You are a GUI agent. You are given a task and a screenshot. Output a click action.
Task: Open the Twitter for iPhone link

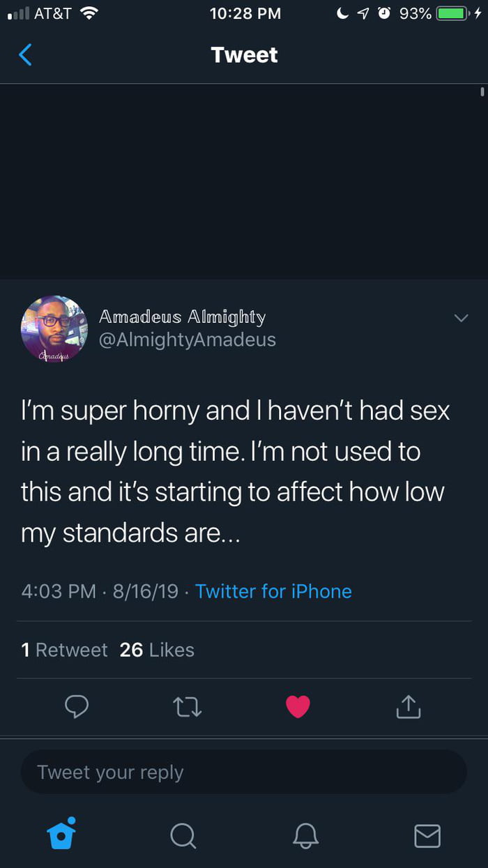[x=273, y=591]
